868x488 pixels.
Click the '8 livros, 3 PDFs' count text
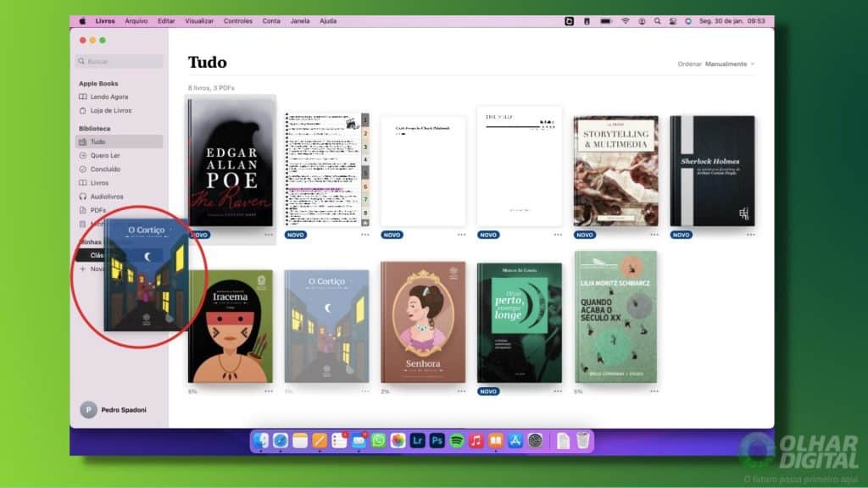(x=211, y=88)
